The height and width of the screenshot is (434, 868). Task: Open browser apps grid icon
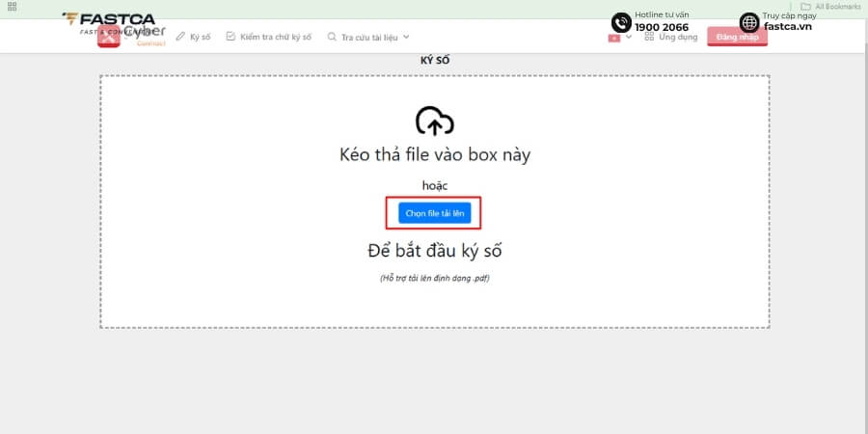12,7
